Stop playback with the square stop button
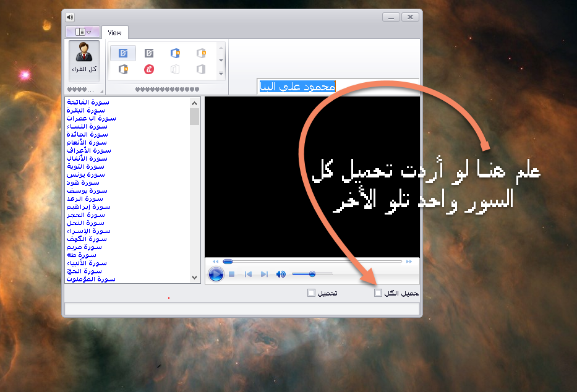This screenshot has height=392, width=577. click(231, 274)
